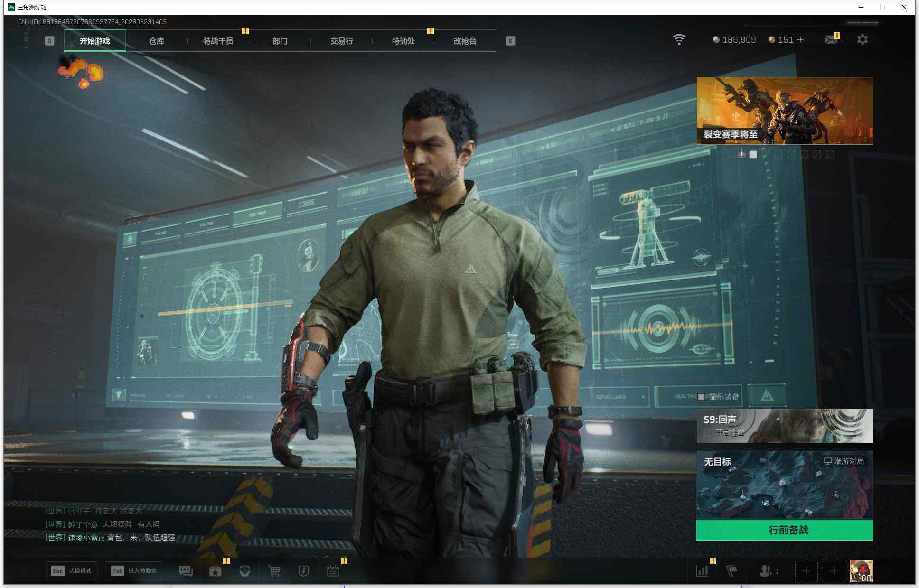Click the Esc 切换模式 button
Image resolution: width=919 pixels, height=588 pixels.
pyautogui.click(x=71, y=571)
